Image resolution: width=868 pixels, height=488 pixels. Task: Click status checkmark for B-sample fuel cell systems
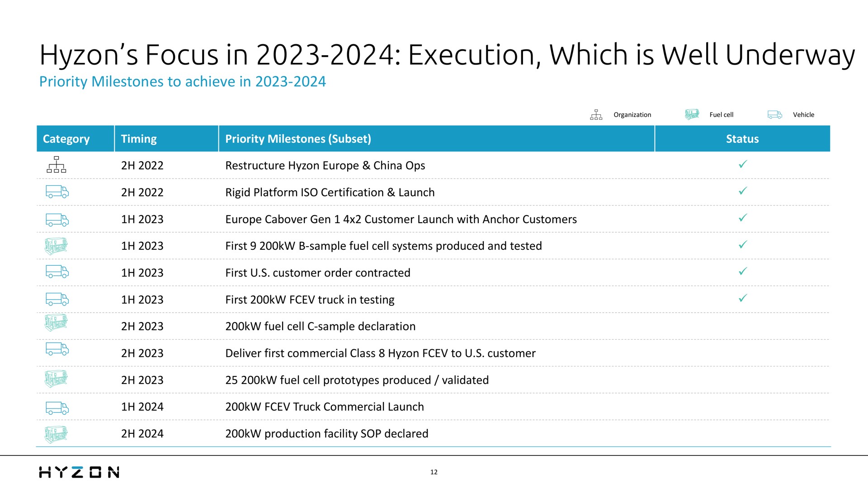point(743,244)
